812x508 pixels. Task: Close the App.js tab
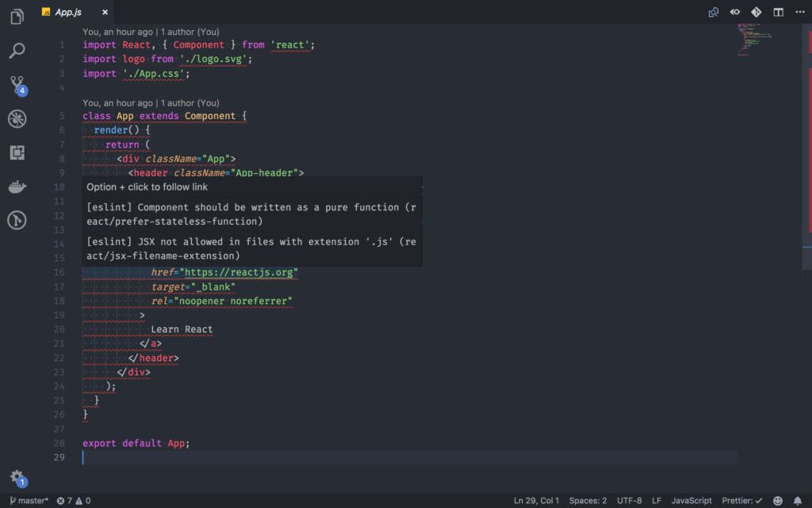click(105, 12)
